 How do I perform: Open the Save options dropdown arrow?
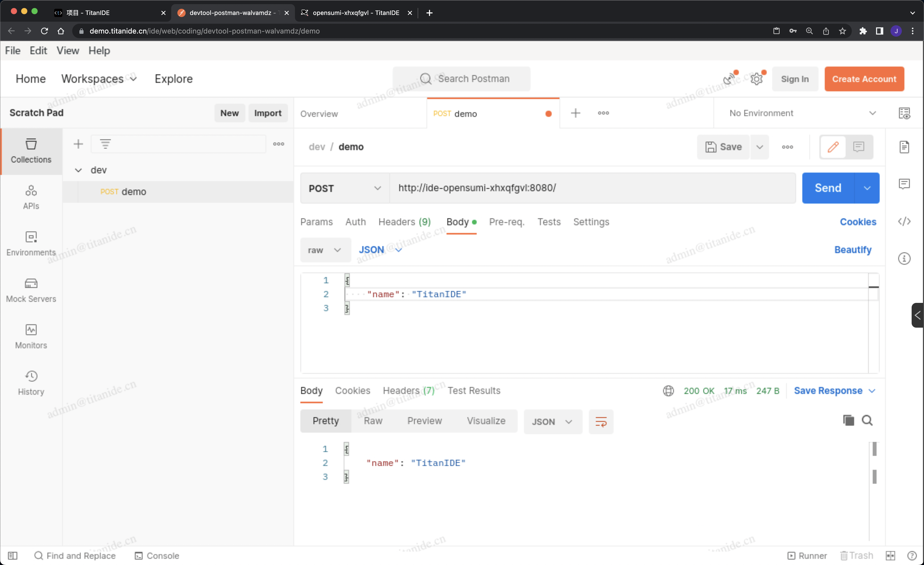(760, 147)
